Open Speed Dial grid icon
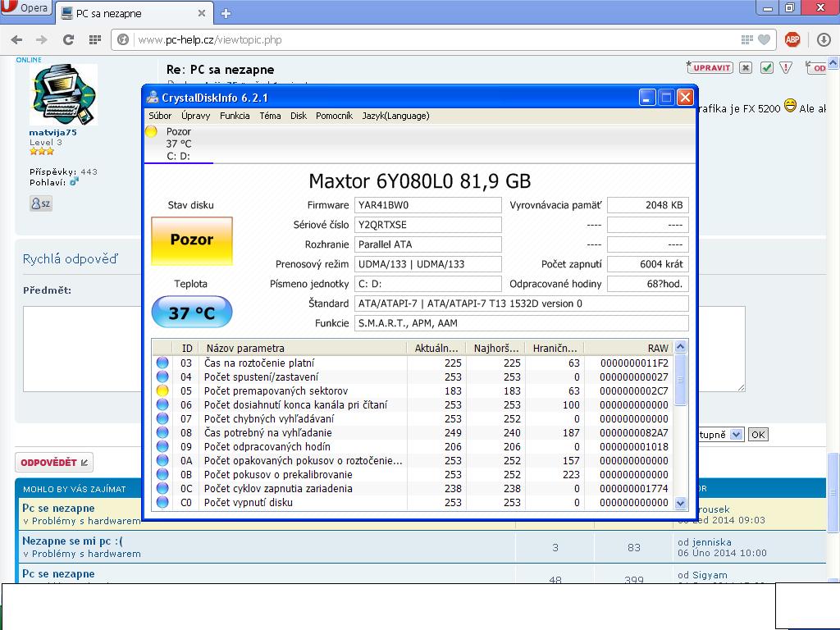 [95, 39]
